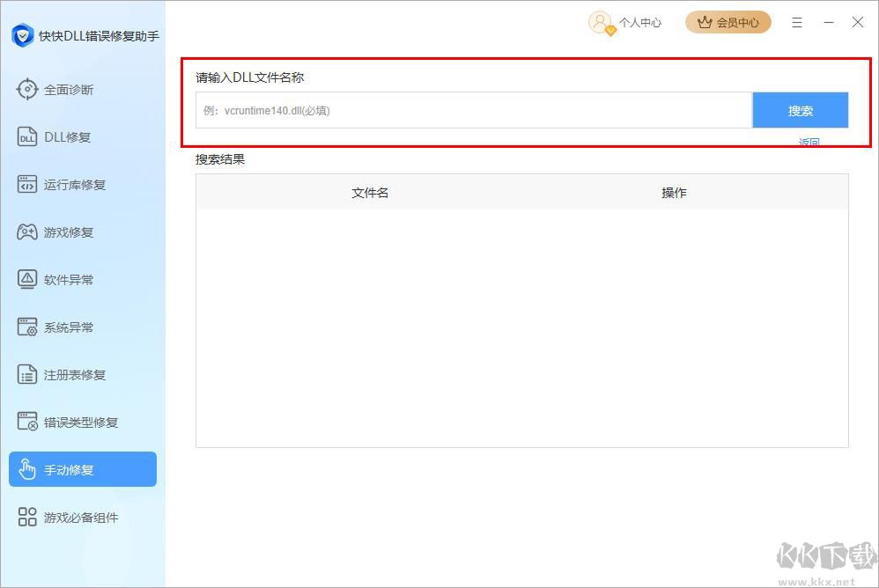Click the 会员中心 membership button
The height and width of the screenshot is (588, 879).
(728, 21)
